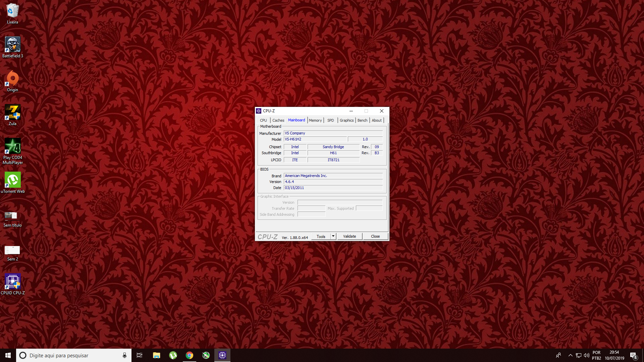Open the Lixeira recycle bin icon
This screenshot has width=644, height=362.
tap(12, 13)
